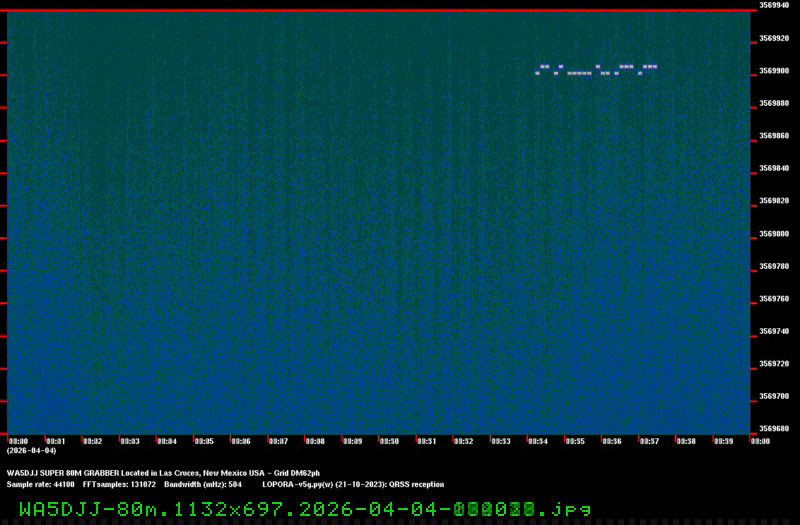
Task: Select the 00:07 time tick label
Action: click(277, 441)
